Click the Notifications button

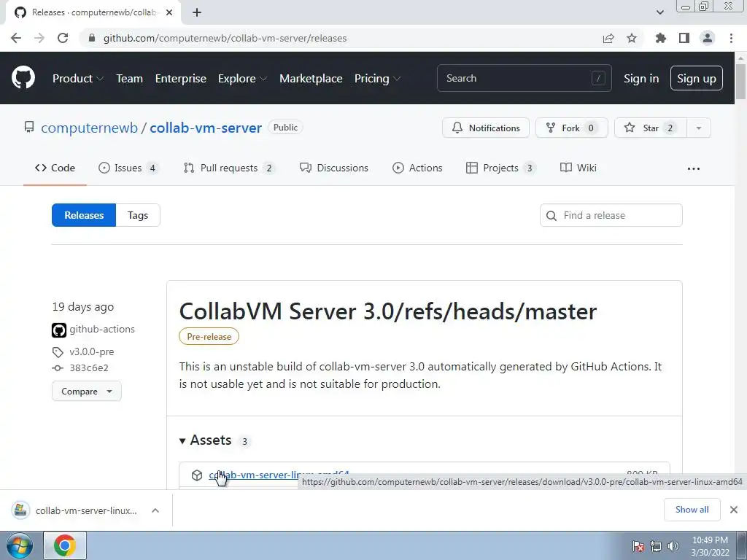[x=485, y=128]
